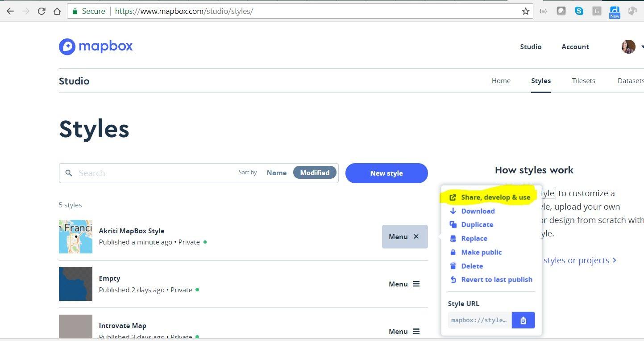Select Make public in the style menu
The width and height of the screenshot is (644, 341).
click(482, 252)
